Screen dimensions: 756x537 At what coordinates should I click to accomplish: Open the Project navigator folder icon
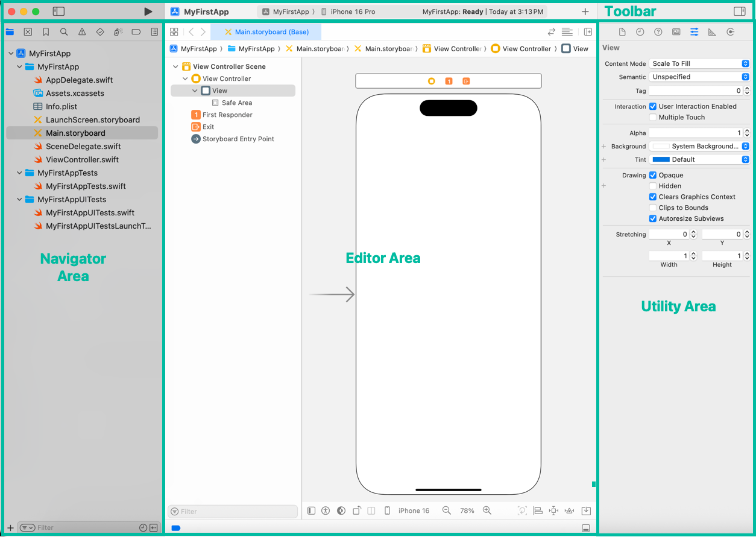click(x=10, y=32)
